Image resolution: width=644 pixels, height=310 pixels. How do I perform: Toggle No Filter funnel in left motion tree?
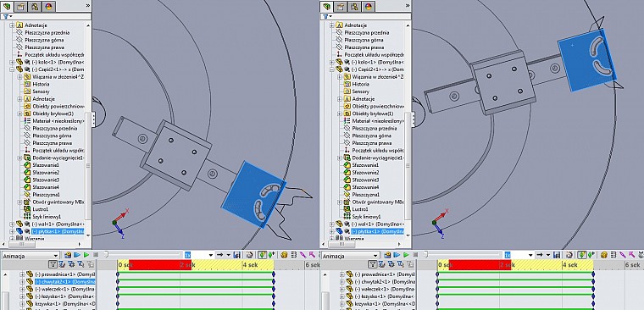[x=53, y=264]
